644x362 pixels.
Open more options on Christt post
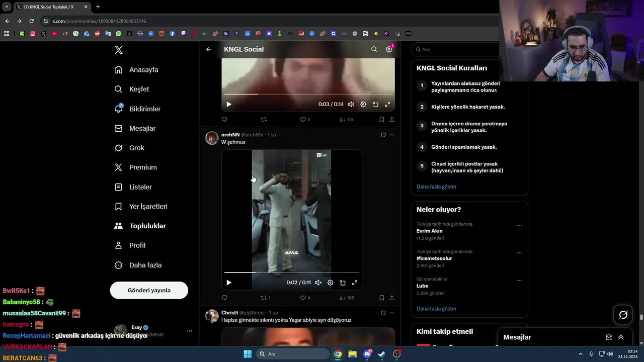[x=392, y=313]
